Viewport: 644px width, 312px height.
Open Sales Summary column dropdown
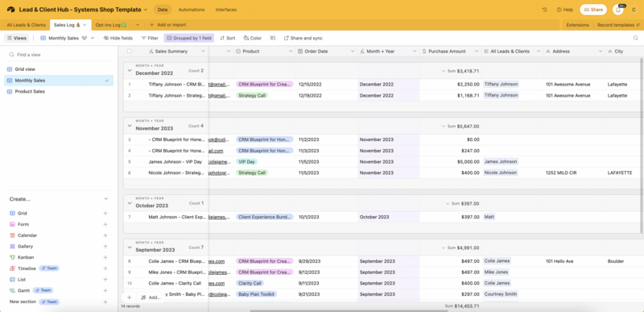(x=203, y=52)
